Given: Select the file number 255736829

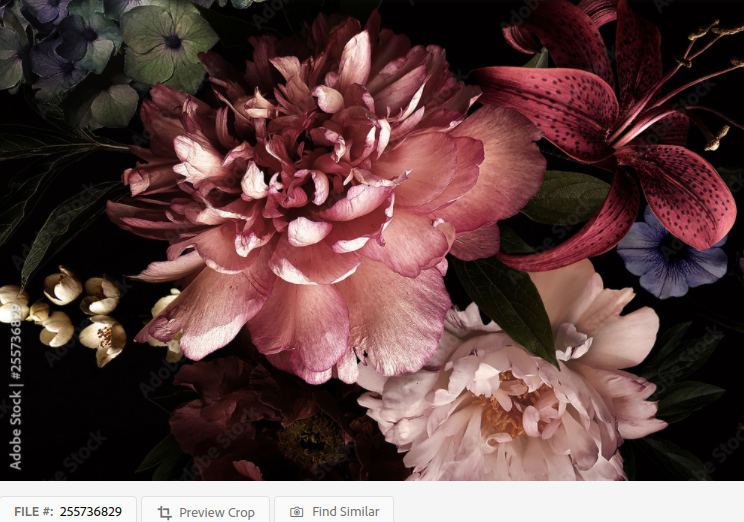Looking at the screenshot, I should pyautogui.click(x=91, y=512).
